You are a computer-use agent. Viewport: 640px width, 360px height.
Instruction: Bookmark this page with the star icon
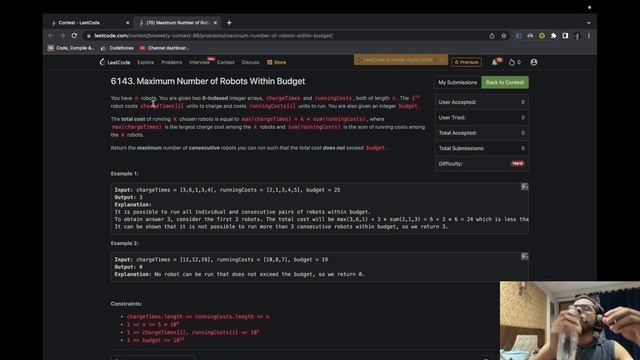click(x=504, y=36)
